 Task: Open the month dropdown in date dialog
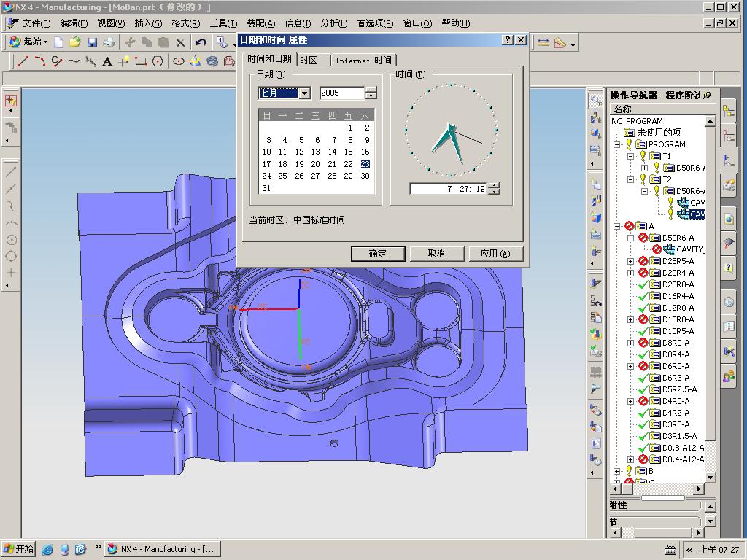point(305,93)
